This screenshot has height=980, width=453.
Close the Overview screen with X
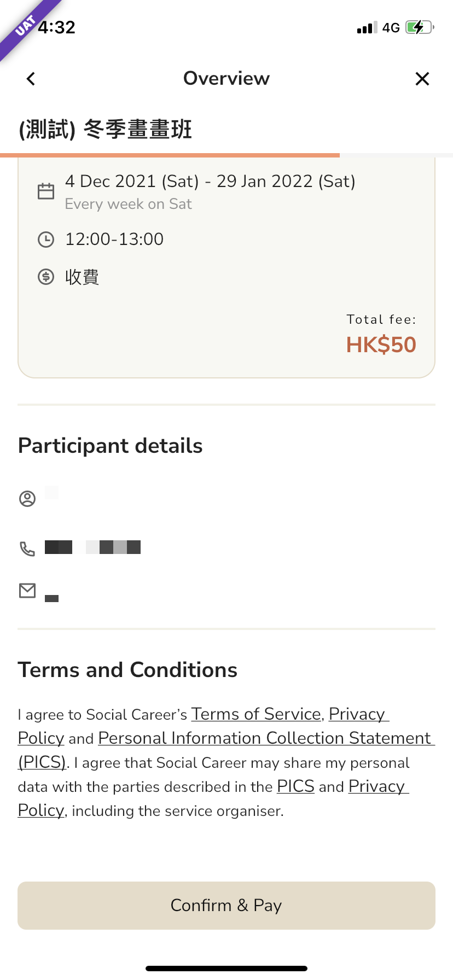(422, 79)
